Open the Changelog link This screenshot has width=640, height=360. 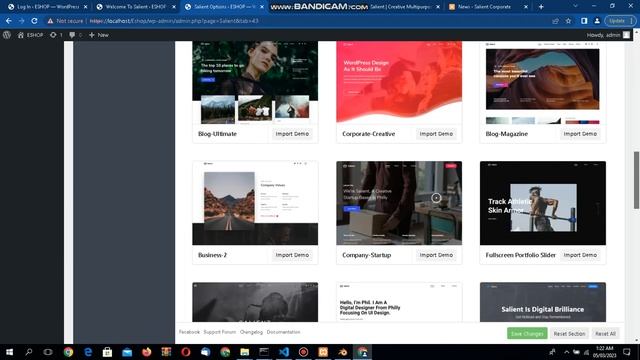pos(251,332)
